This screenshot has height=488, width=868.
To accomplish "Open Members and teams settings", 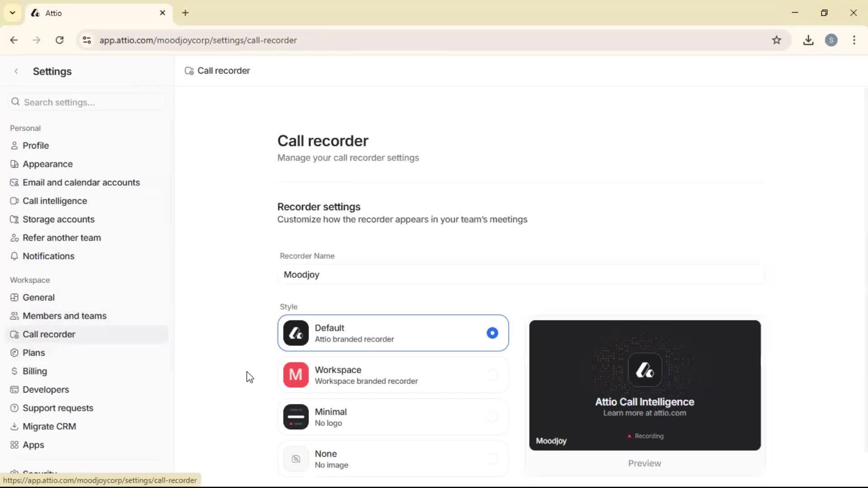I will tap(65, 315).
